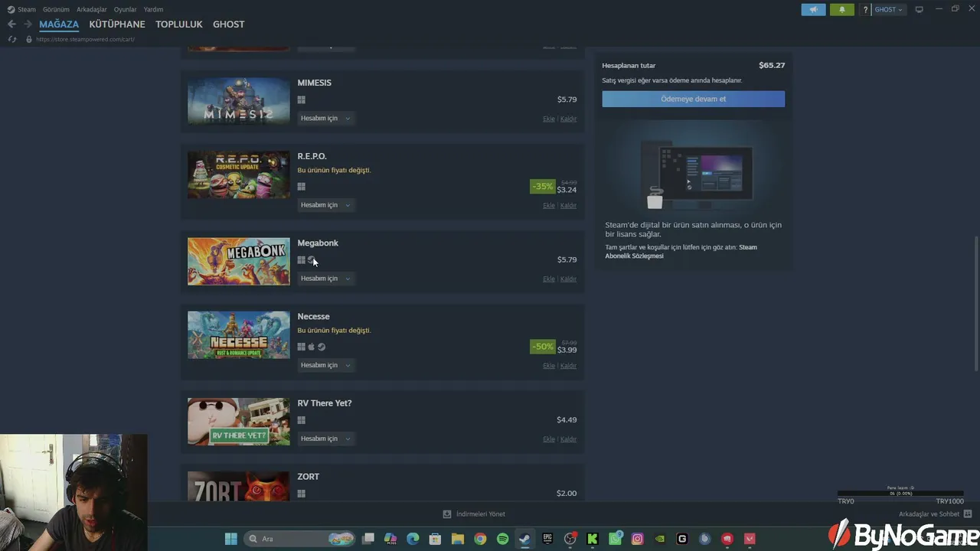Image resolution: width=980 pixels, height=551 pixels.
Task: Open the Arkadaşlar menu
Action: point(92,9)
